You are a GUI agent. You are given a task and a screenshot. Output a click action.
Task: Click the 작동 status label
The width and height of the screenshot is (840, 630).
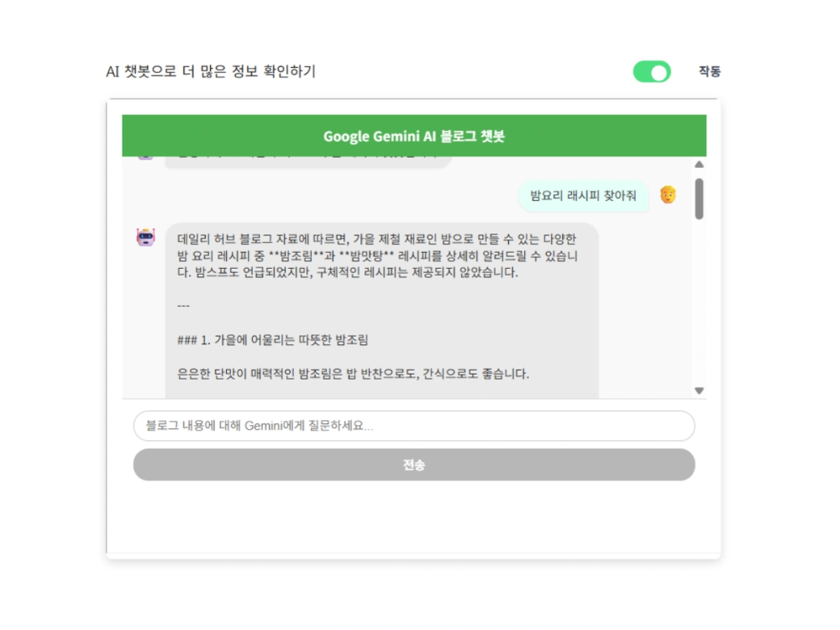pos(709,71)
